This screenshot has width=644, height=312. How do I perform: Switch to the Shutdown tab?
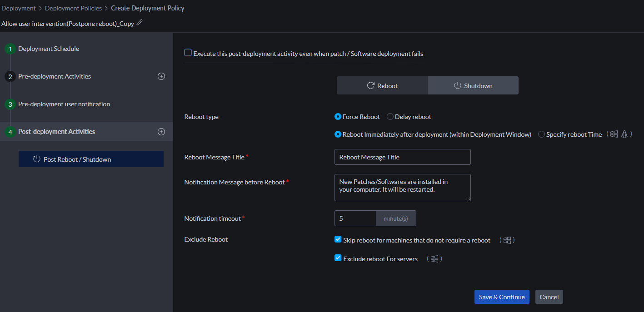pyautogui.click(x=473, y=85)
